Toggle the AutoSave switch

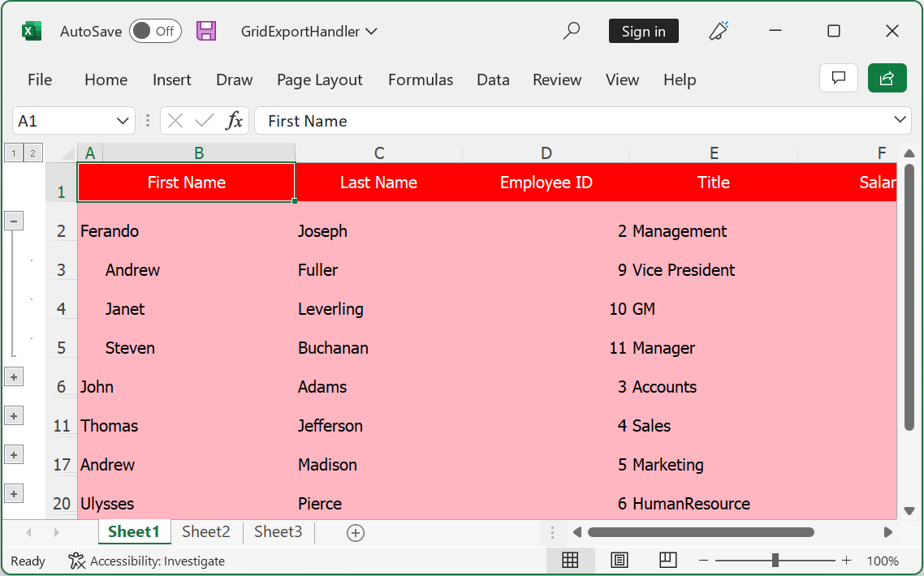(155, 31)
